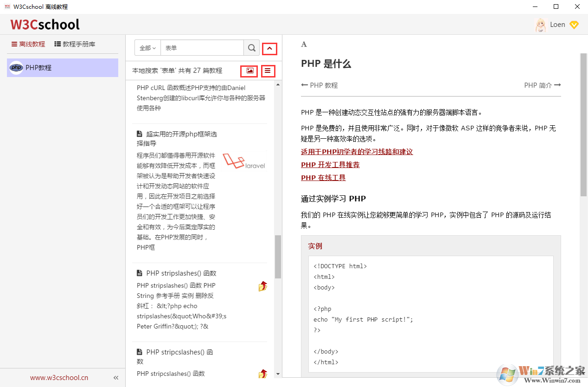Visit the www.w3cschool.cn website link

[58, 377]
